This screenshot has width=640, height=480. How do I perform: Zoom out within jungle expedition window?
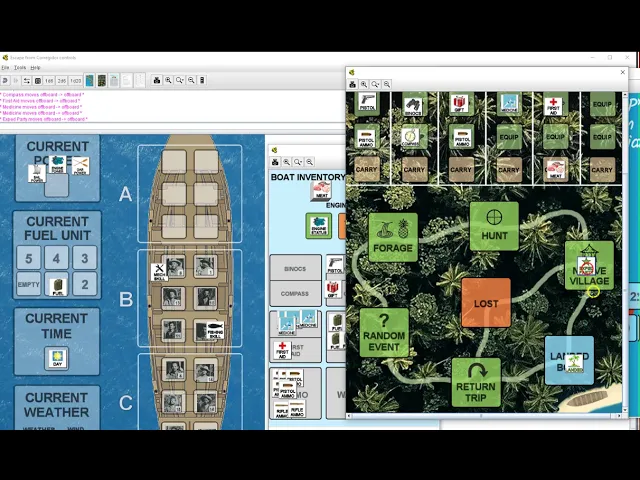point(387,84)
